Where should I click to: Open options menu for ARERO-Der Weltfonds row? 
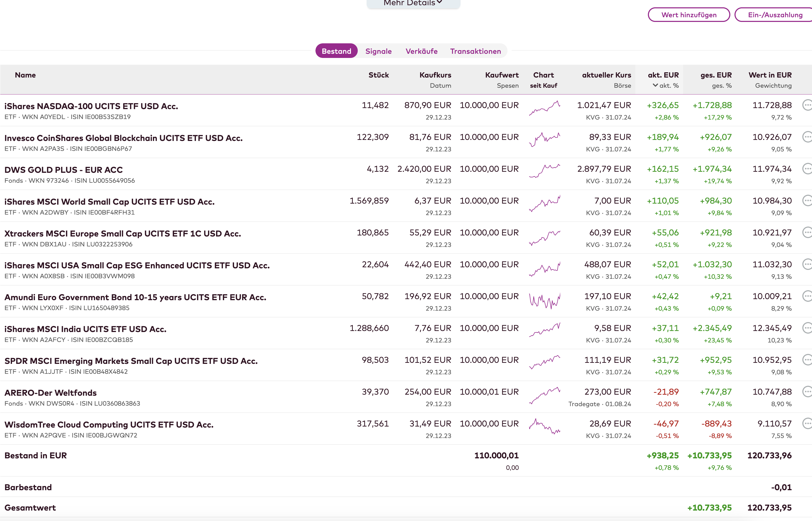pyautogui.click(x=807, y=392)
